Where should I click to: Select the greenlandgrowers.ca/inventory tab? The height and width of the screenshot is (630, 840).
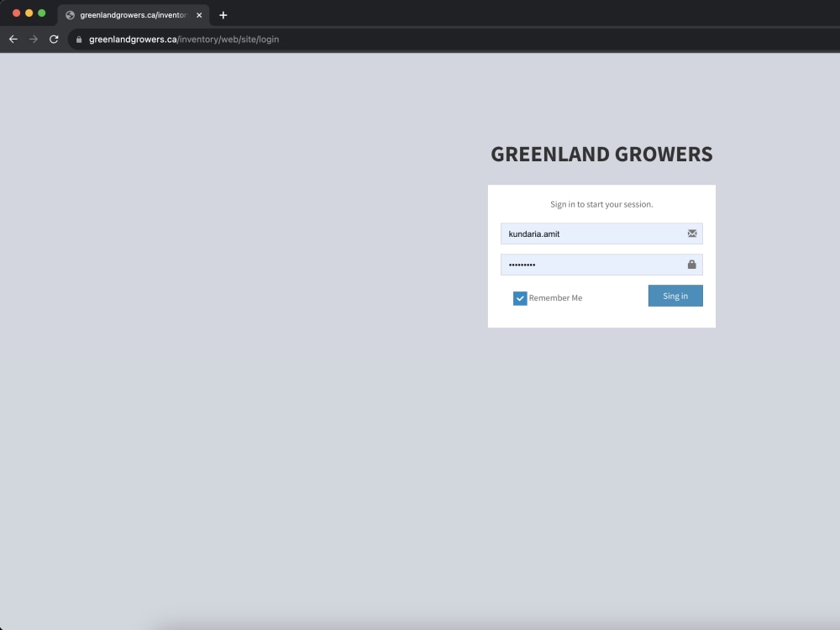pos(134,15)
